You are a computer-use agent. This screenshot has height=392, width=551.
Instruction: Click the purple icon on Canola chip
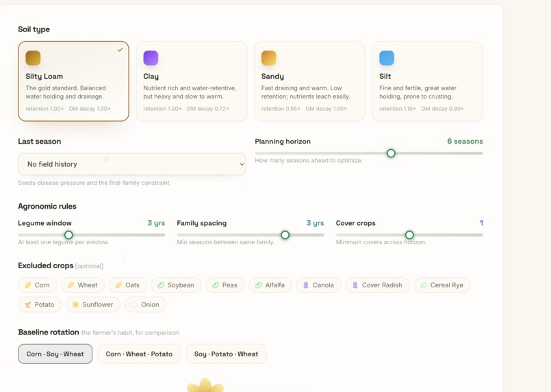[x=306, y=285]
